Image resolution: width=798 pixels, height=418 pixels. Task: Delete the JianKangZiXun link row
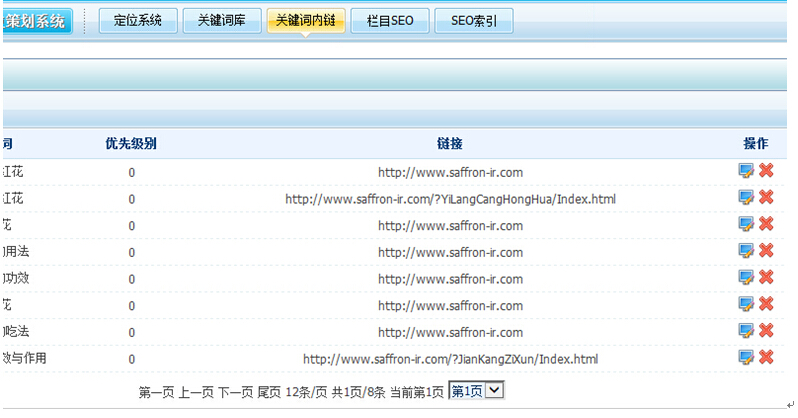(766, 358)
